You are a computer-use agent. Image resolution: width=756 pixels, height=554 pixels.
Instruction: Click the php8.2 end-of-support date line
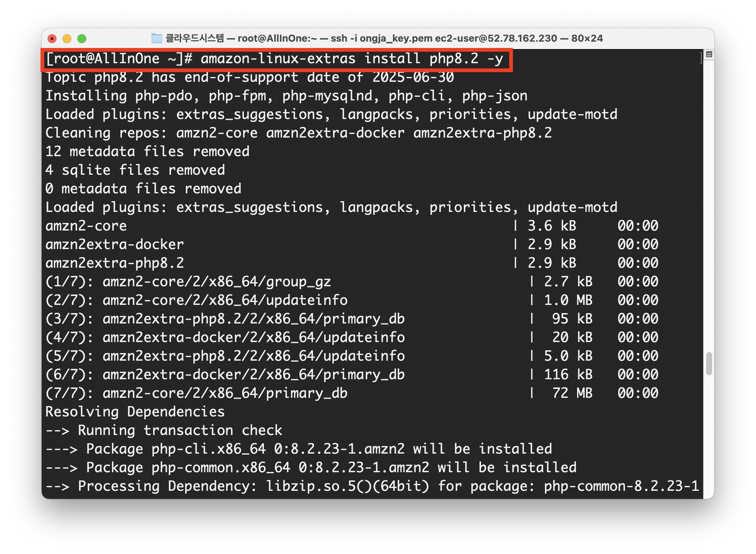pos(249,78)
